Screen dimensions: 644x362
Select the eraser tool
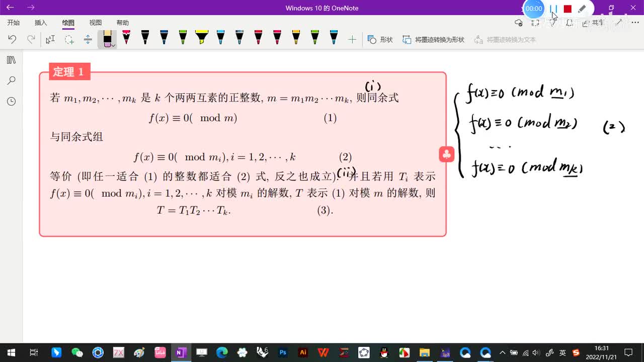107,39
